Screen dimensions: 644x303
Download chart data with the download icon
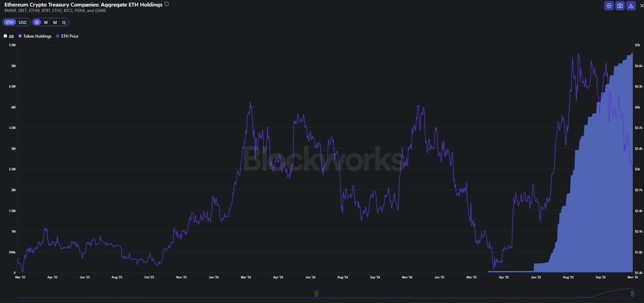pos(631,5)
